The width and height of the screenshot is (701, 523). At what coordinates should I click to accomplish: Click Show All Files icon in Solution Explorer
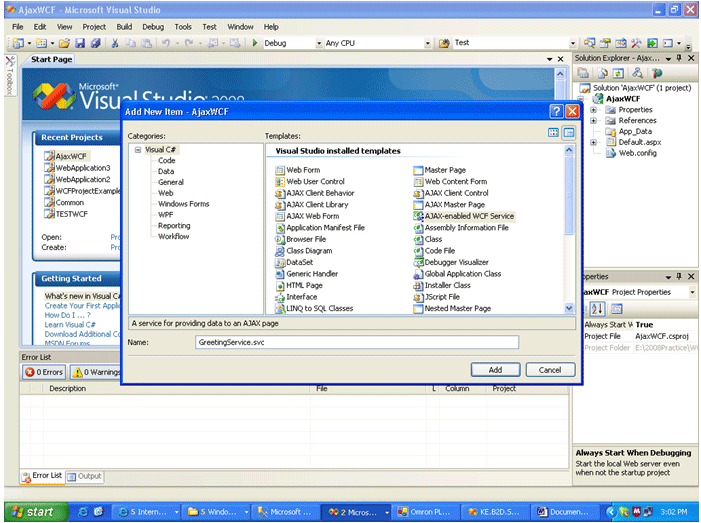click(603, 73)
